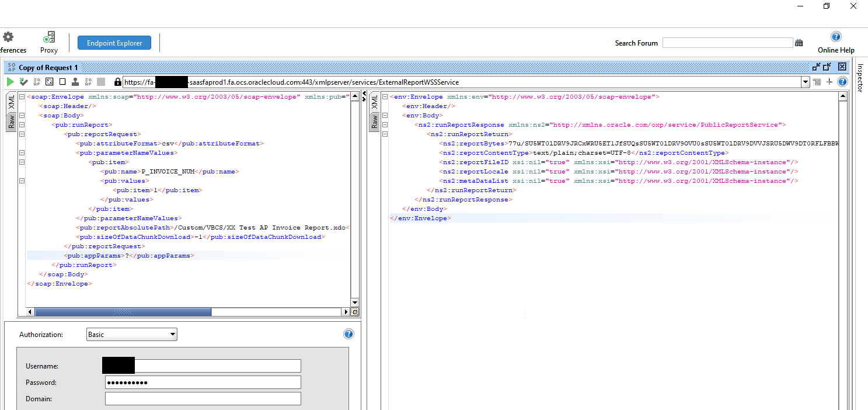Click the ns2:metaDataList line
Screen dimensions: 868x410
[x=619, y=181]
